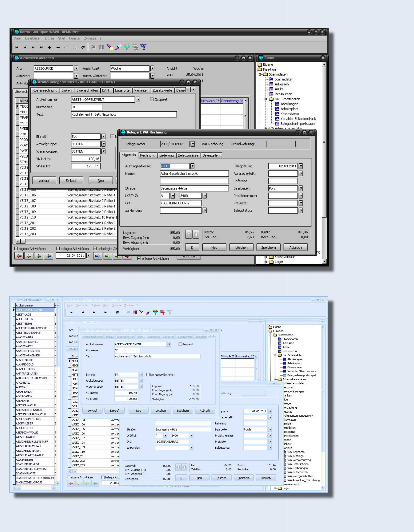Click the funnel filter icon in dark-themed toolbar
414x532 pixels.
point(127,47)
